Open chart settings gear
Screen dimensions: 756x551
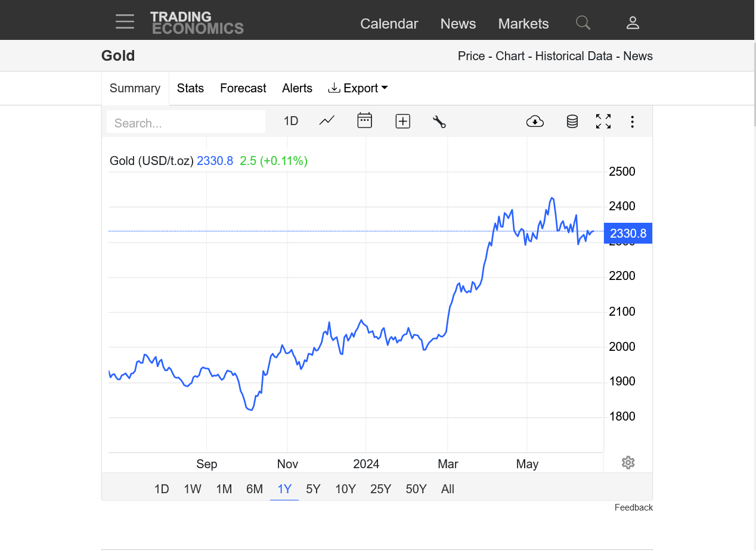click(627, 463)
